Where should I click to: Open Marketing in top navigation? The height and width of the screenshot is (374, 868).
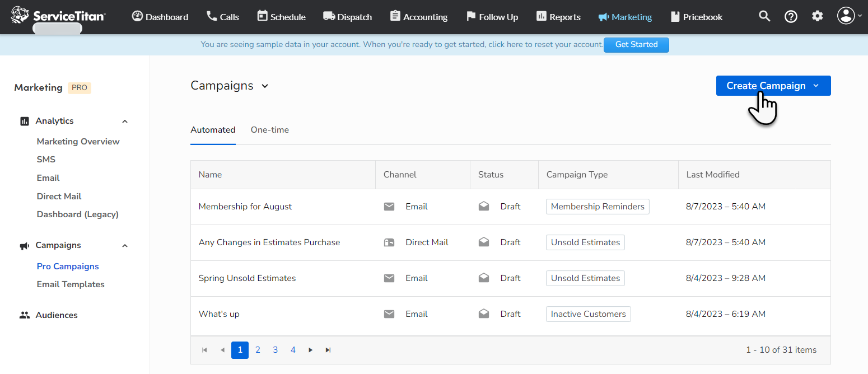click(625, 17)
